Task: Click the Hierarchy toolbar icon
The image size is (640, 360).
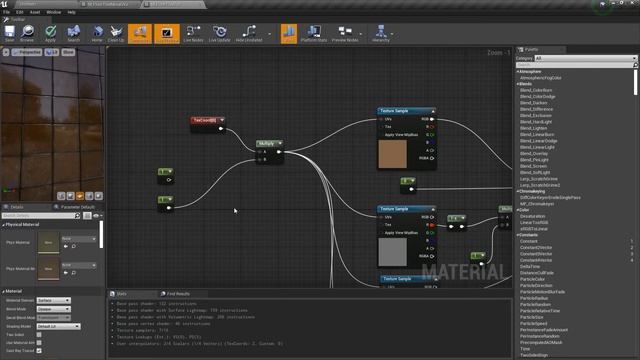Action: click(381, 33)
